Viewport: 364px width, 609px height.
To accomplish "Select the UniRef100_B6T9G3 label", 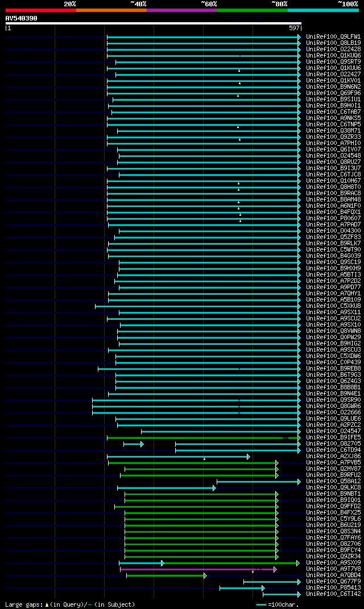I will [x=333, y=375].
